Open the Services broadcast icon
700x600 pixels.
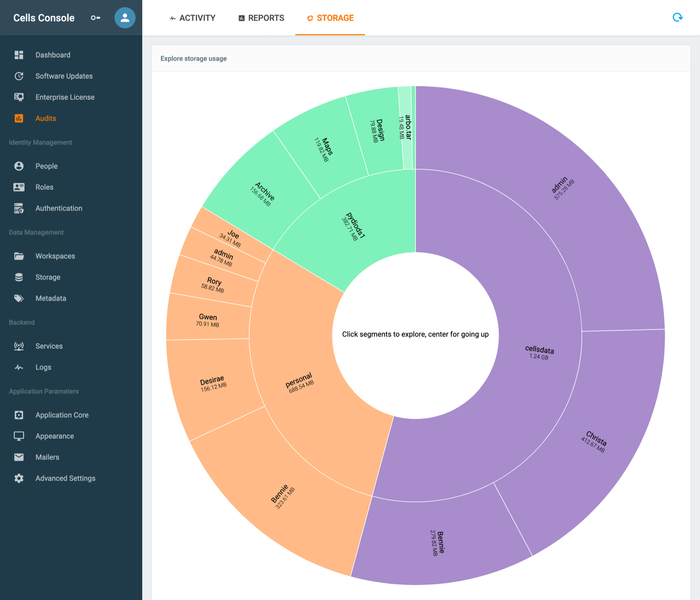[x=19, y=346]
